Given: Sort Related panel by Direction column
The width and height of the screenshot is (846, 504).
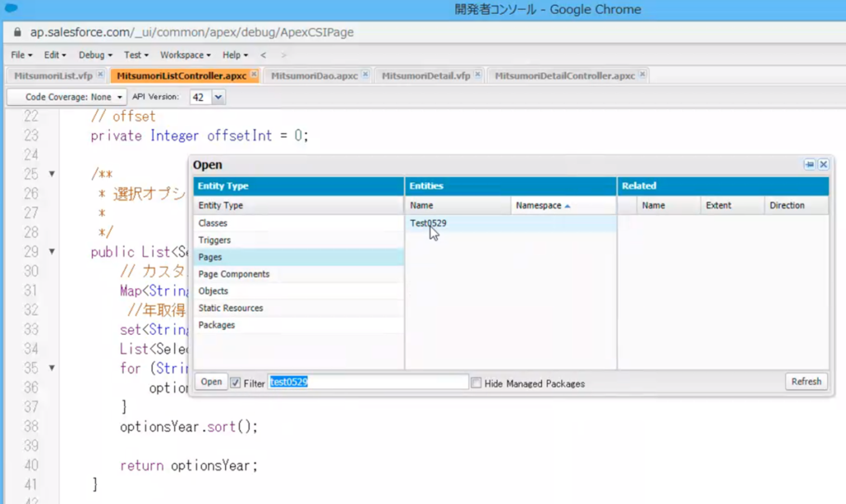Looking at the screenshot, I should (x=796, y=206).
